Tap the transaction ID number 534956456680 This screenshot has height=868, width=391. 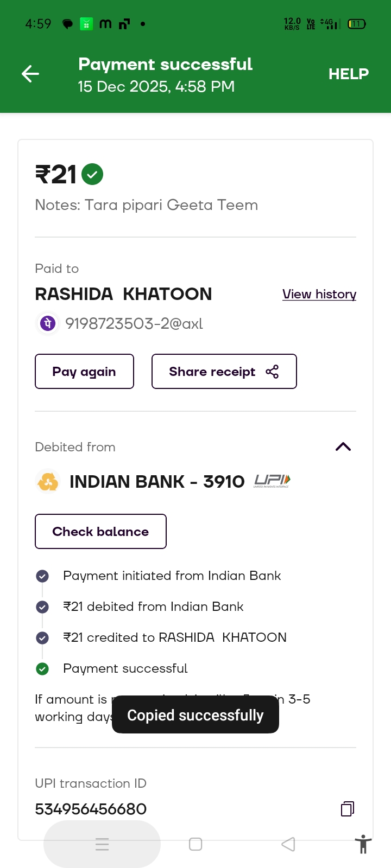(x=91, y=809)
